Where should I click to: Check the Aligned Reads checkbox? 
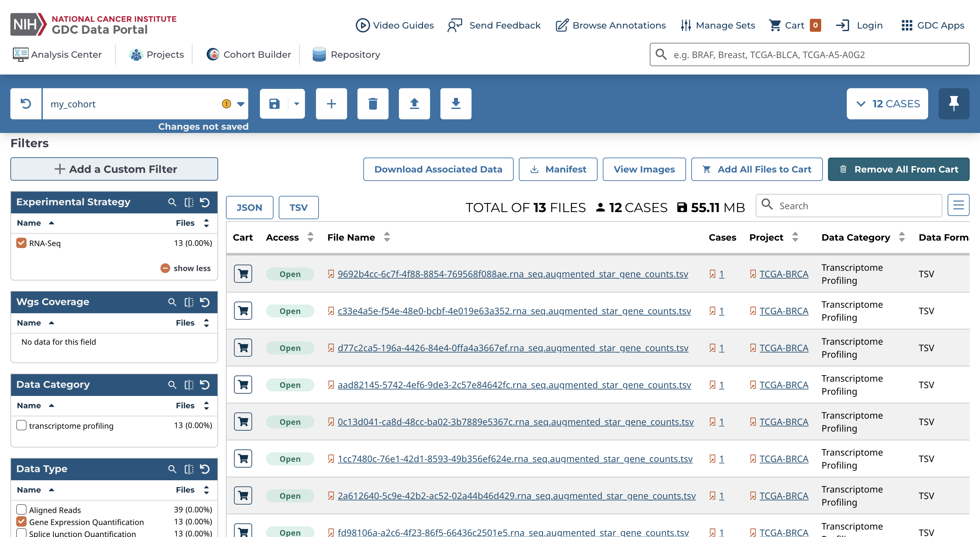click(x=21, y=509)
